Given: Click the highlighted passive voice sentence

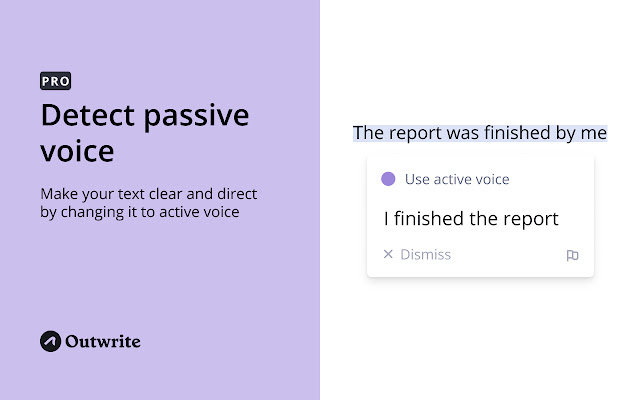Looking at the screenshot, I should pyautogui.click(x=480, y=133).
